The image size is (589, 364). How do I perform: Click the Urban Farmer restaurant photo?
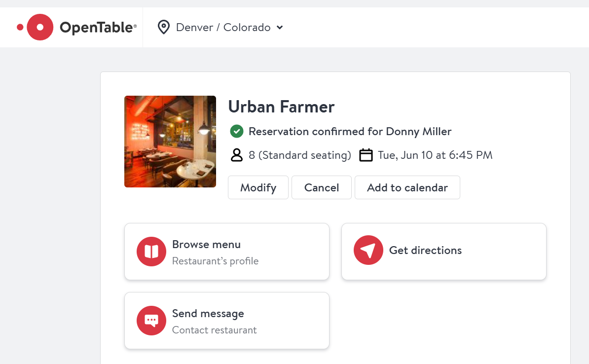click(170, 142)
